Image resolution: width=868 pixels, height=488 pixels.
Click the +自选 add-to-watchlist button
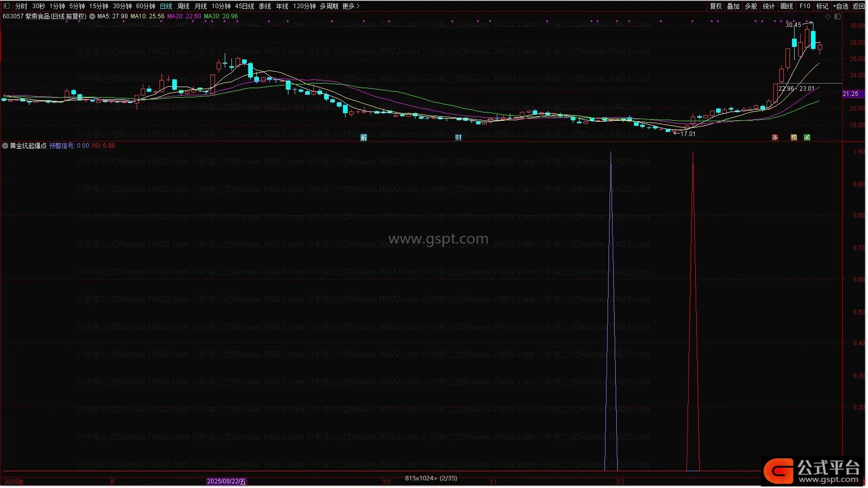[840, 6]
